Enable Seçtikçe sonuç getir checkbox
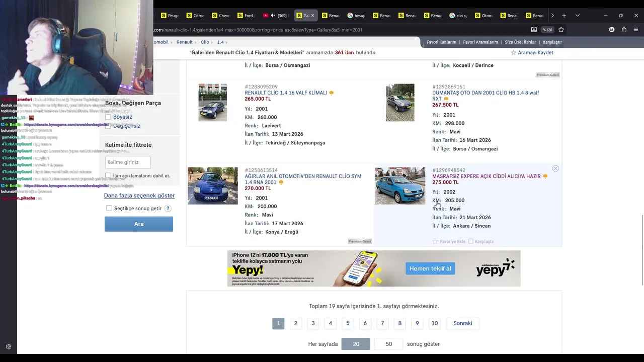 (x=109, y=208)
